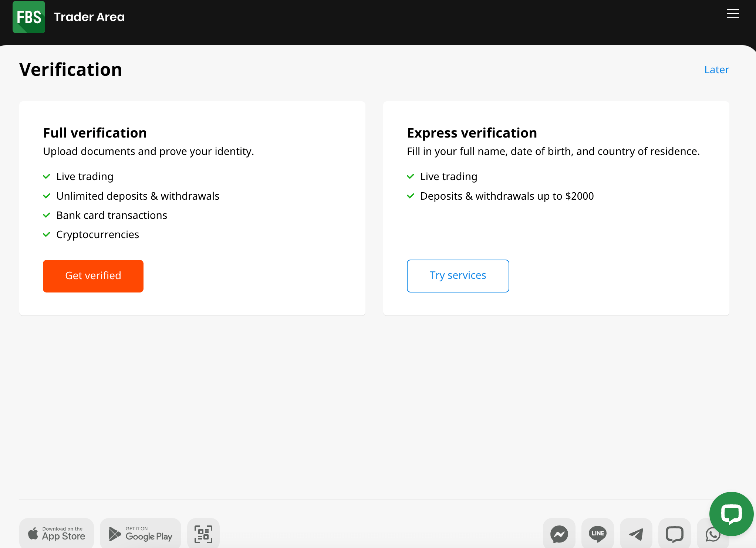This screenshot has height=548, width=756.
Task: Click the WhatsApp icon
Action: (x=712, y=533)
